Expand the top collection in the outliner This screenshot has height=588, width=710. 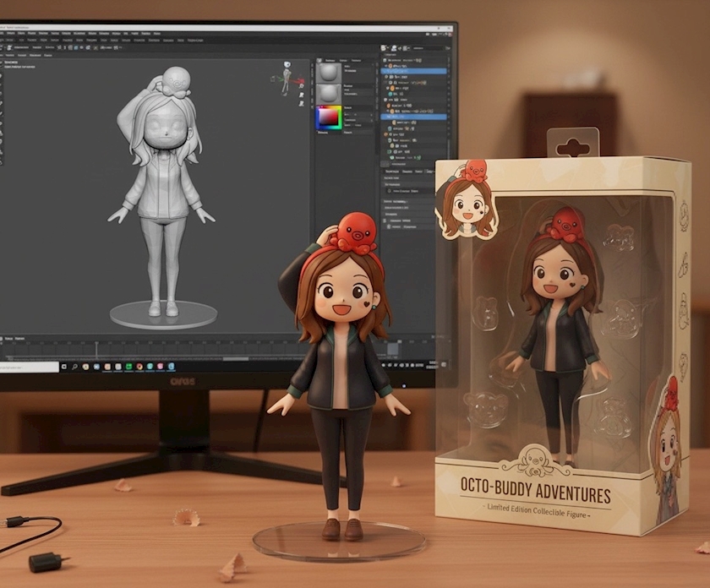(383, 62)
